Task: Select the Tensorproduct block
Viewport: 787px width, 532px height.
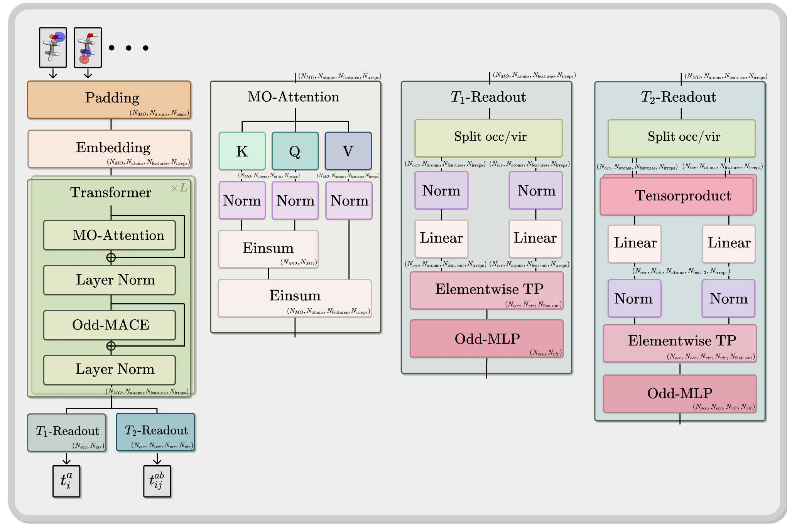Action: point(677,196)
